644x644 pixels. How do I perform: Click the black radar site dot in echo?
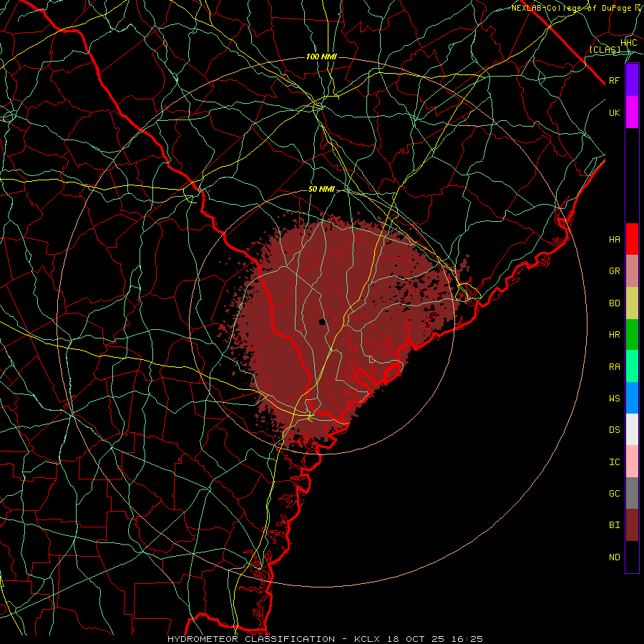tap(323, 321)
